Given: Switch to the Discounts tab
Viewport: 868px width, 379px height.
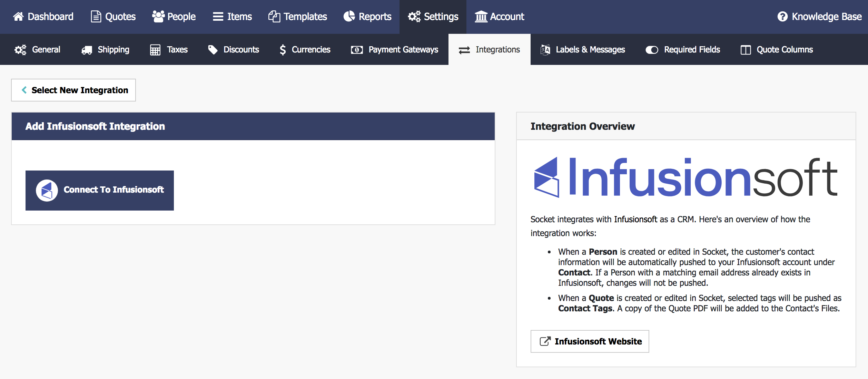Looking at the screenshot, I should [x=233, y=50].
